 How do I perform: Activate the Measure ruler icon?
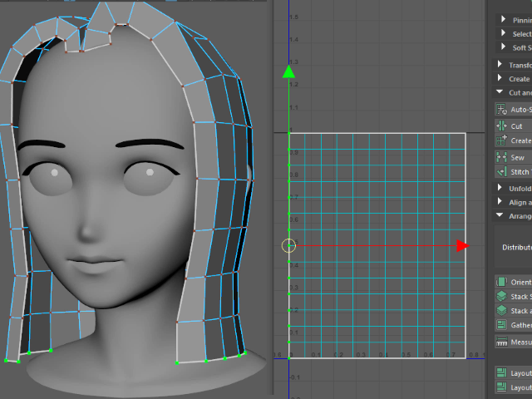point(501,342)
